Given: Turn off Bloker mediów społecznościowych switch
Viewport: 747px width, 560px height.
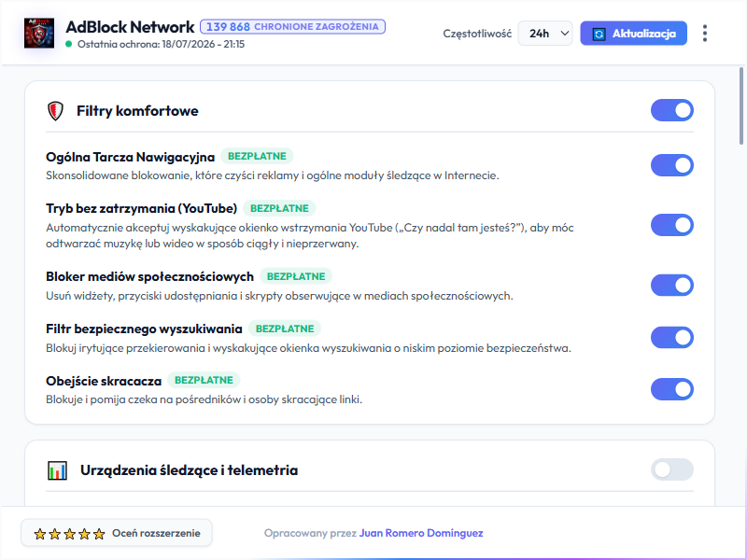Looking at the screenshot, I should pyautogui.click(x=671, y=286).
